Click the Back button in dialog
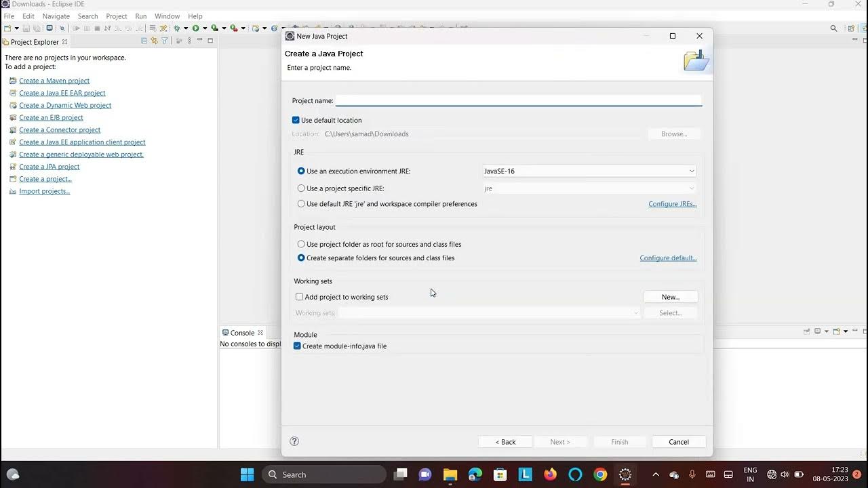The image size is (868, 488). (505, 442)
